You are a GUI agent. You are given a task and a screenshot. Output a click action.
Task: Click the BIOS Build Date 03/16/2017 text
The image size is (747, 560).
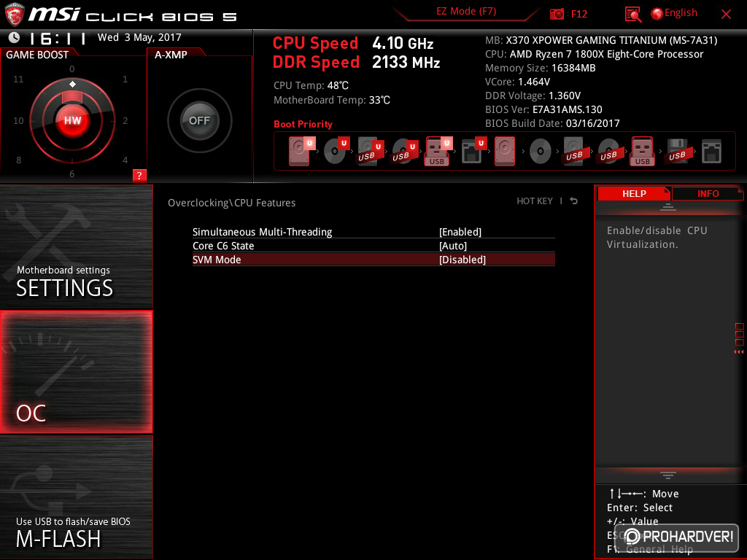click(552, 122)
